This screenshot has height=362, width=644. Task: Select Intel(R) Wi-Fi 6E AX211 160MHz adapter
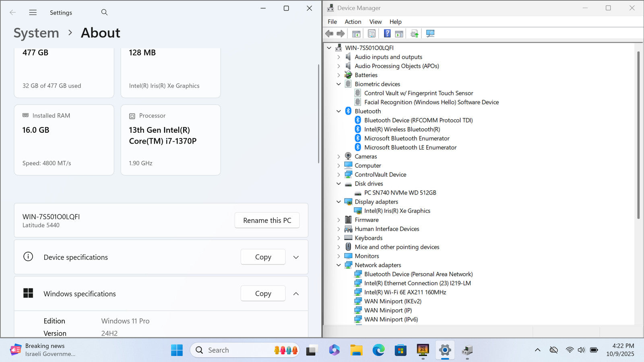[x=405, y=292]
